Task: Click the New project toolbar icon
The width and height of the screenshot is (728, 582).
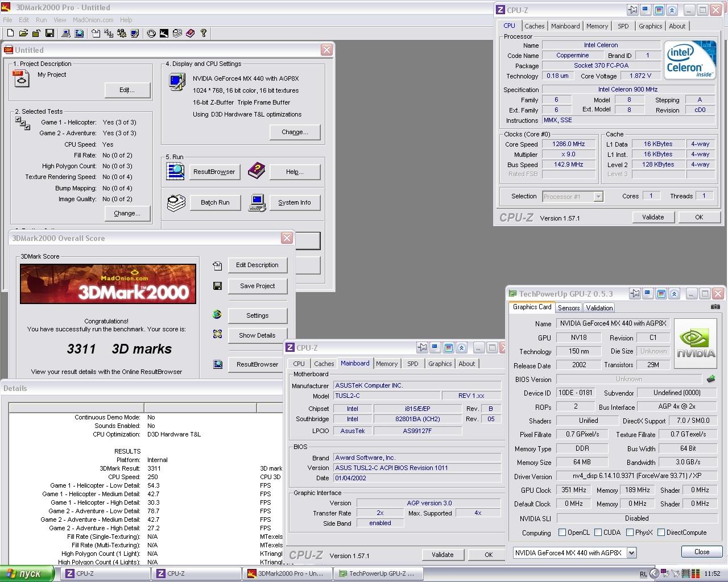Action: coord(10,34)
